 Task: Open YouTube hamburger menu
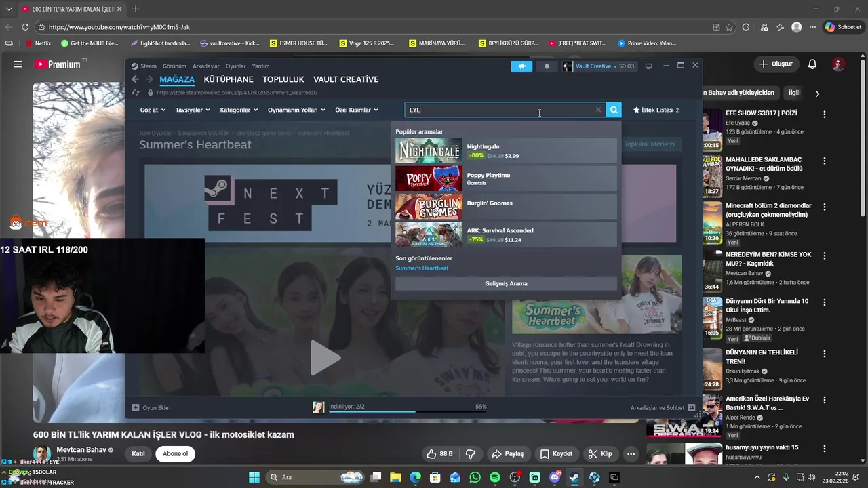(x=18, y=64)
